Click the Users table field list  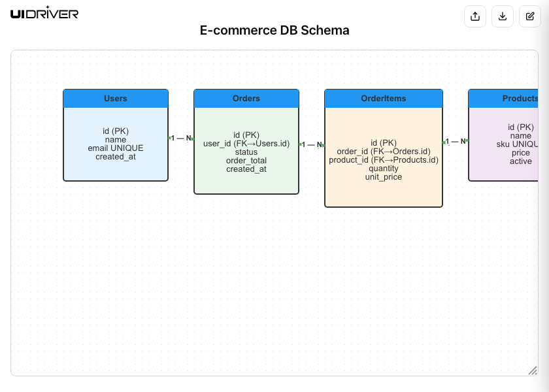tap(116, 144)
